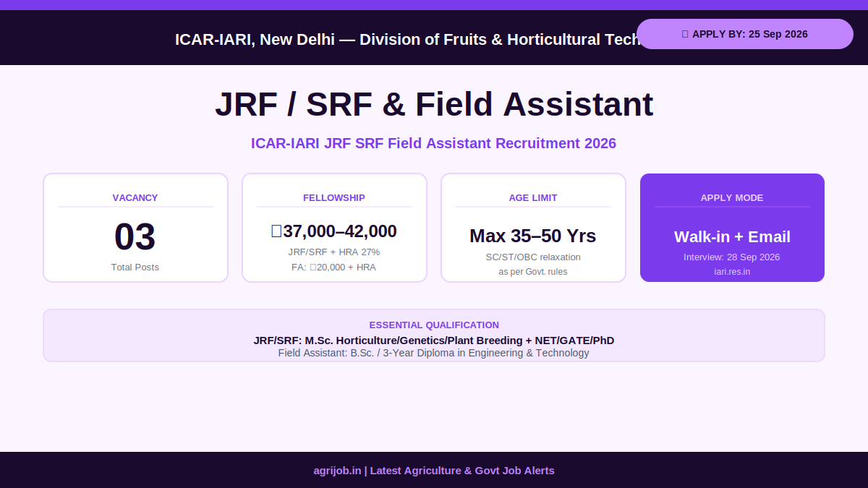
Task: Click the 37,000–42,000 fellowship amount
Action: [334, 231]
